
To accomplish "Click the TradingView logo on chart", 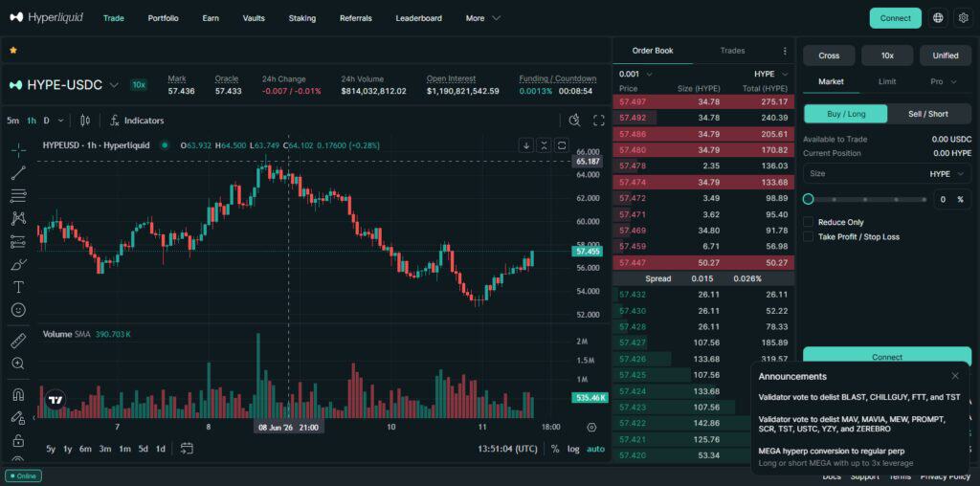I will (56, 401).
